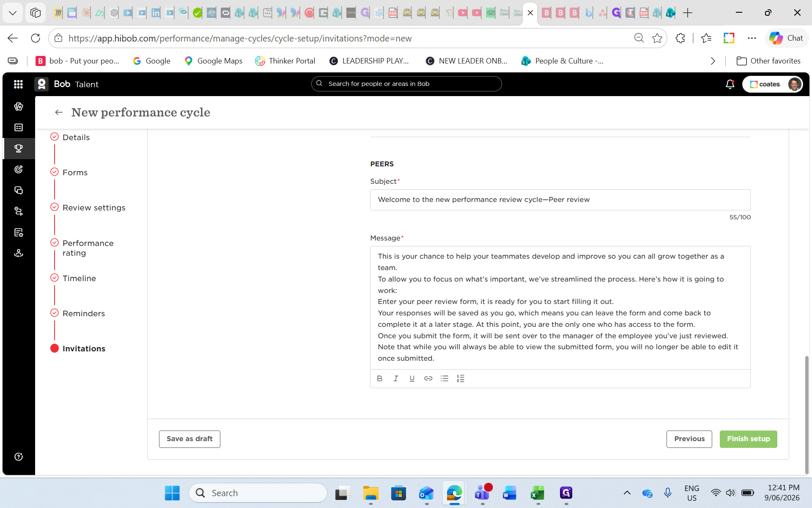Screen dimensions: 812x508
Task: Open the second sidebar icon under the Bob logo
Action: (x=19, y=127)
